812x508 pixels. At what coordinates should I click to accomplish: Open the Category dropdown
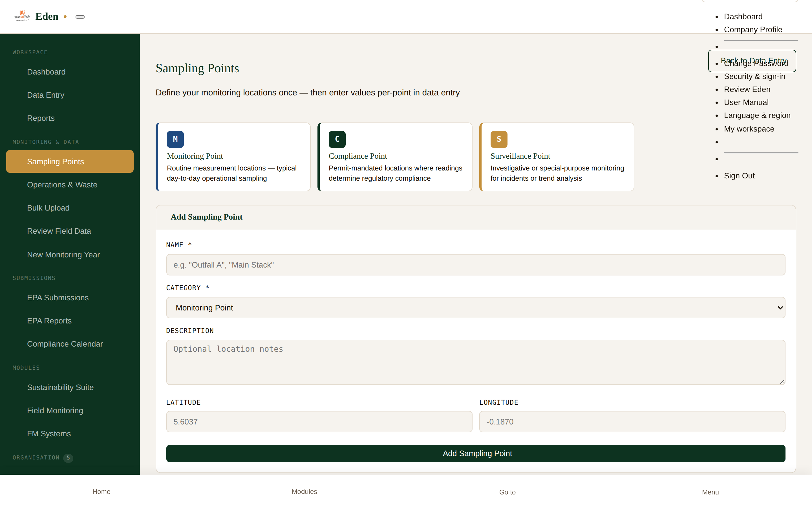click(x=475, y=307)
